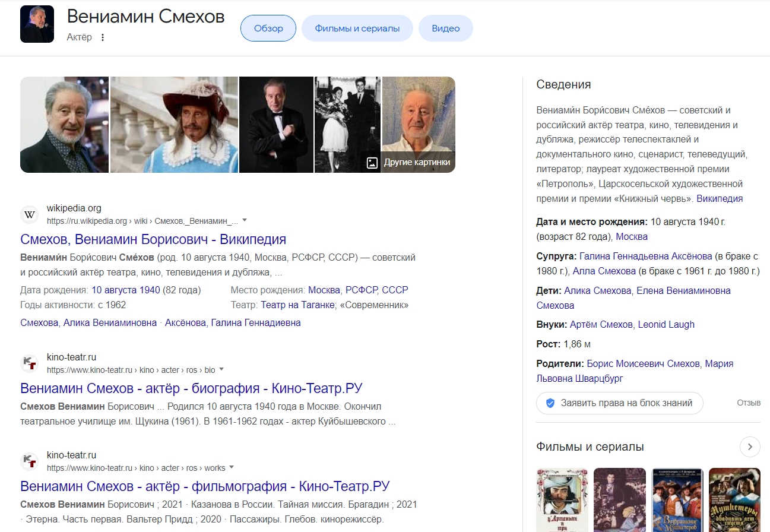The height and width of the screenshot is (532, 770).
Task: Click the 10 августа 1940 date link
Action: tap(126, 290)
